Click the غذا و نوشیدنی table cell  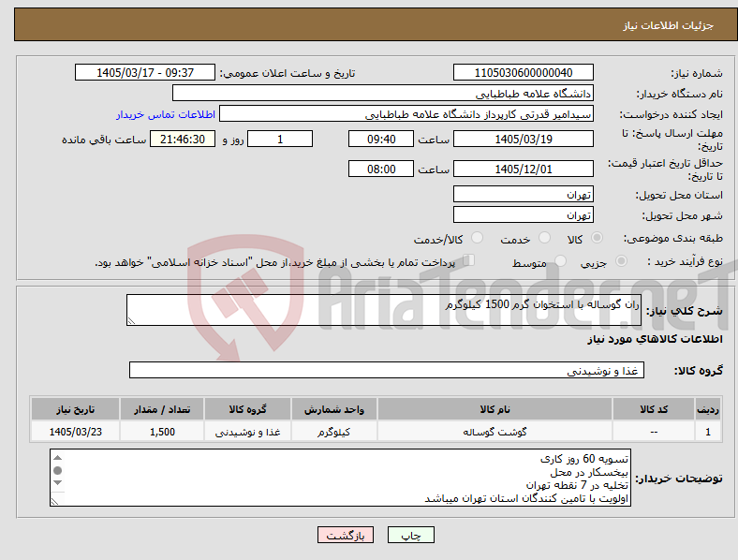247,432
